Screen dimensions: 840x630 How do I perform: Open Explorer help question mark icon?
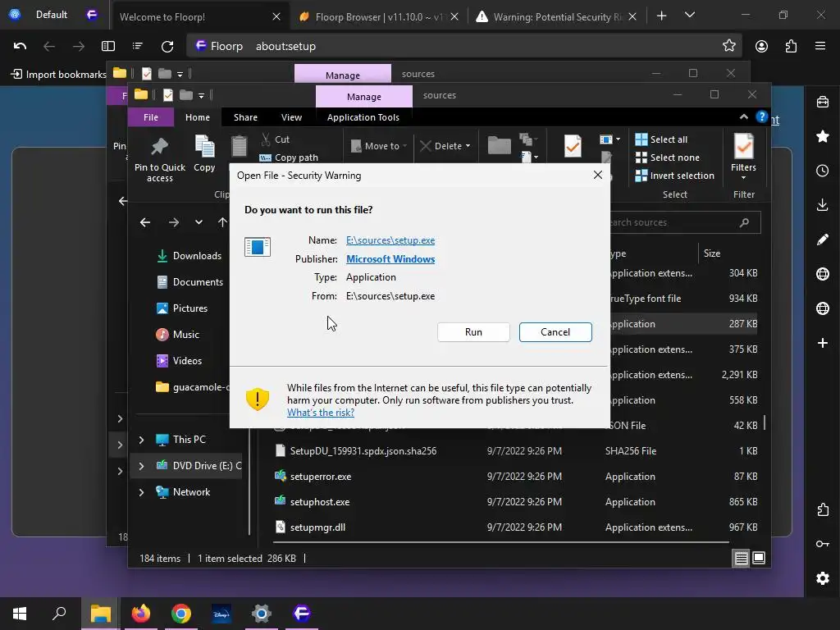click(x=761, y=116)
